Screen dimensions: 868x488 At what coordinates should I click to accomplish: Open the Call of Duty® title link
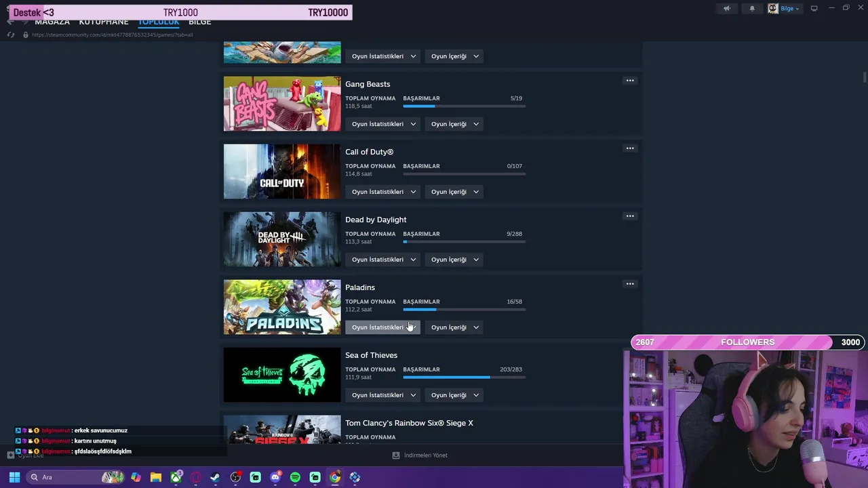coord(369,152)
